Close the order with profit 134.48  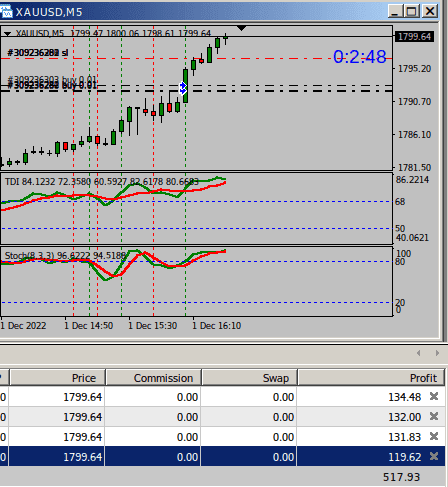point(434,396)
